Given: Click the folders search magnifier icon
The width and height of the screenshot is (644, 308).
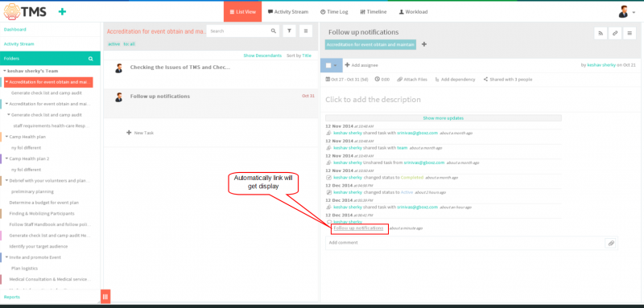Looking at the screenshot, I should [91, 59].
